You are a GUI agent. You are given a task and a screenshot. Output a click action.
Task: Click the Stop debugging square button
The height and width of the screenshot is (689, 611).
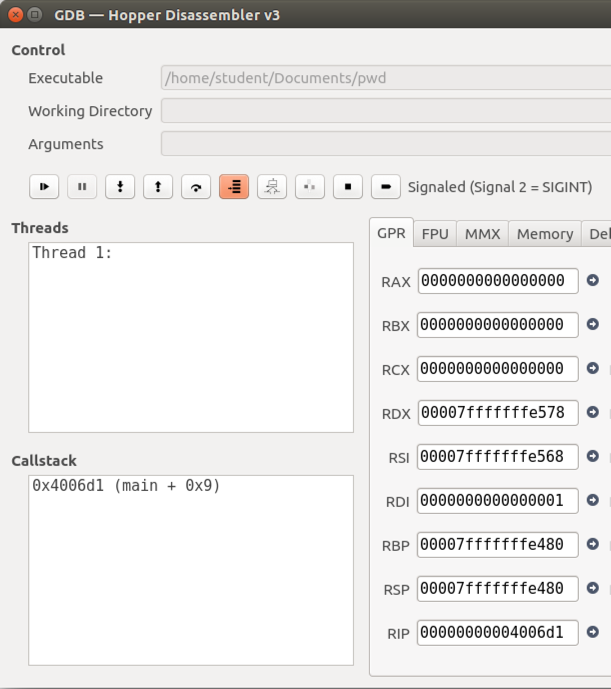tap(348, 187)
